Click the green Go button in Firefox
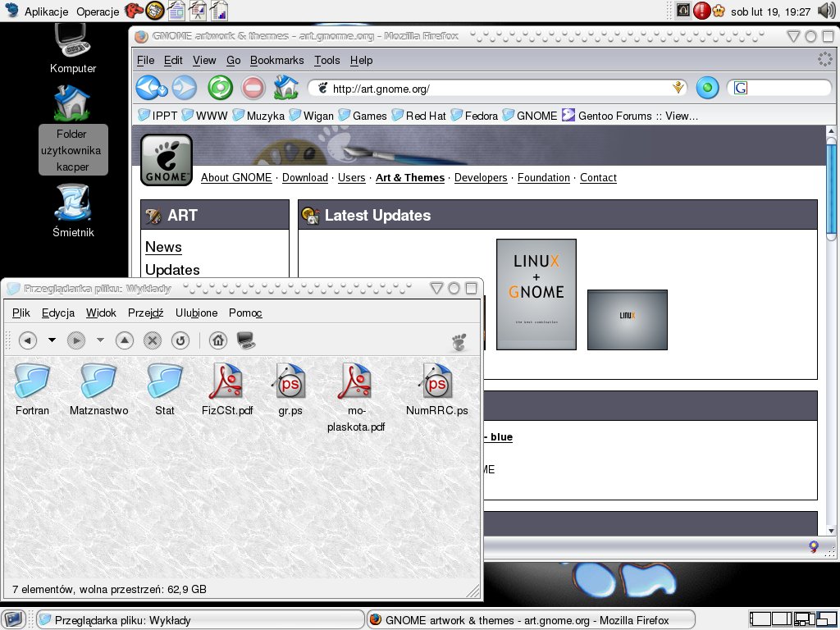Image resolution: width=840 pixels, height=630 pixels. pyautogui.click(x=707, y=88)
